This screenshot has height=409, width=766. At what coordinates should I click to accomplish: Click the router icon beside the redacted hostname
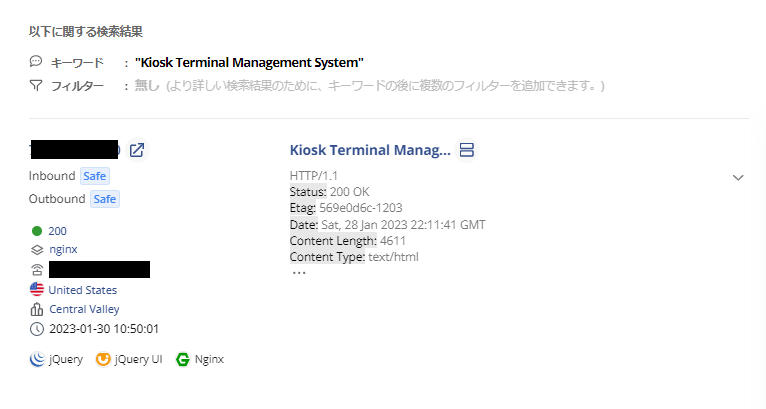[37, 270]
